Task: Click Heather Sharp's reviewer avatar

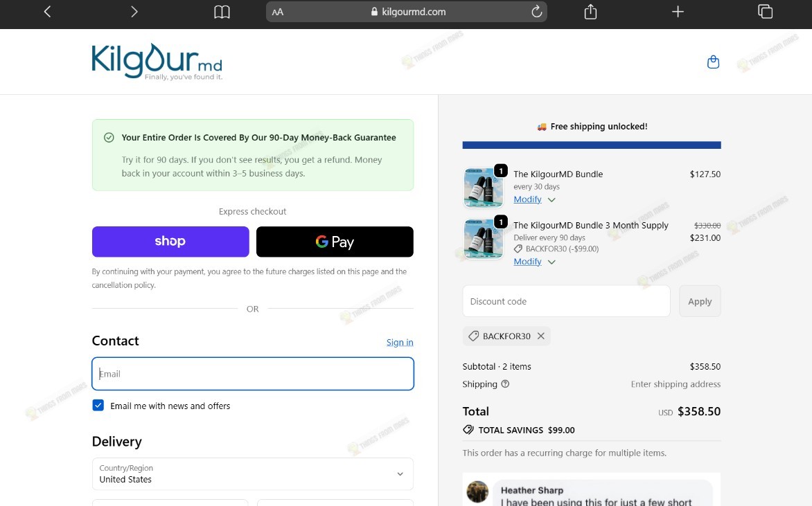Action: [477, 491]
